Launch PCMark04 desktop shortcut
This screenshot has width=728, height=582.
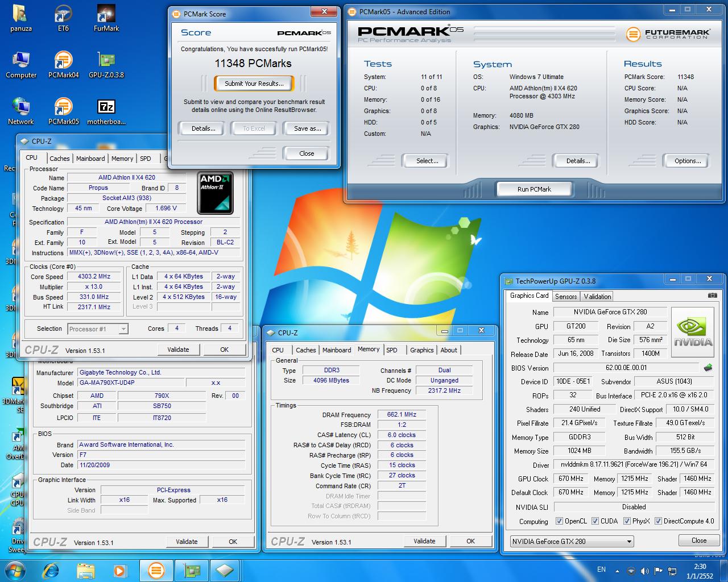(63, 65)
